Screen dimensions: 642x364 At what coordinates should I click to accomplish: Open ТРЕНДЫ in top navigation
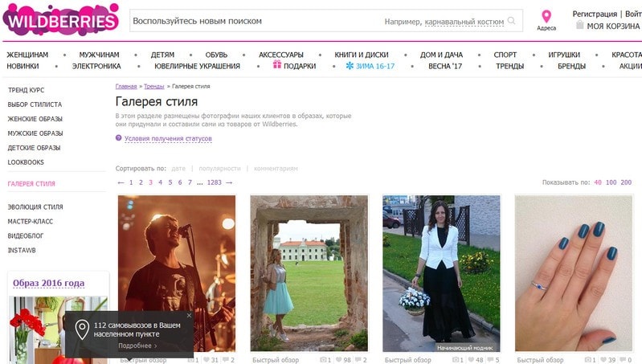pos(509,66)
